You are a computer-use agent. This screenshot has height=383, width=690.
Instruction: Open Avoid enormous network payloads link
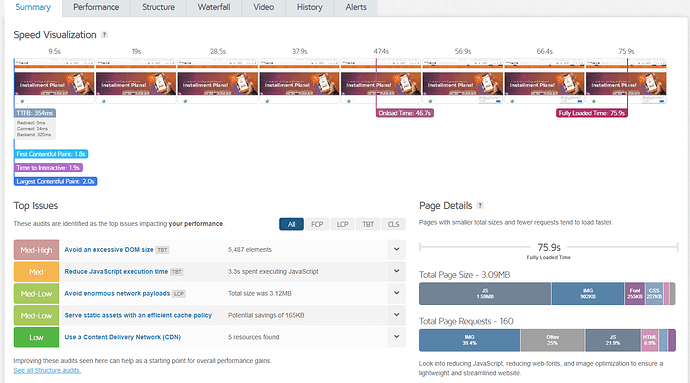tap(117, 294)
